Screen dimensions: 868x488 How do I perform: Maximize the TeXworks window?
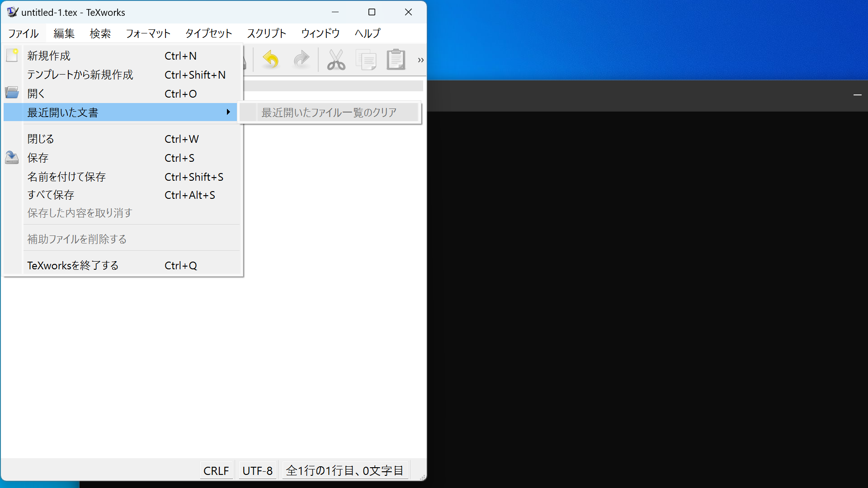[x=372, y=12]
